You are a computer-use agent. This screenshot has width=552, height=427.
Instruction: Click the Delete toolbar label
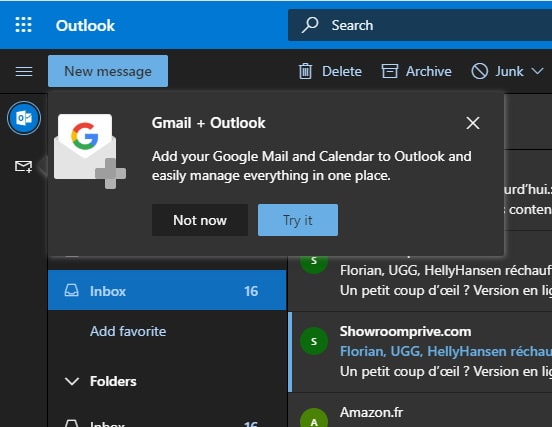click(342, 71)
